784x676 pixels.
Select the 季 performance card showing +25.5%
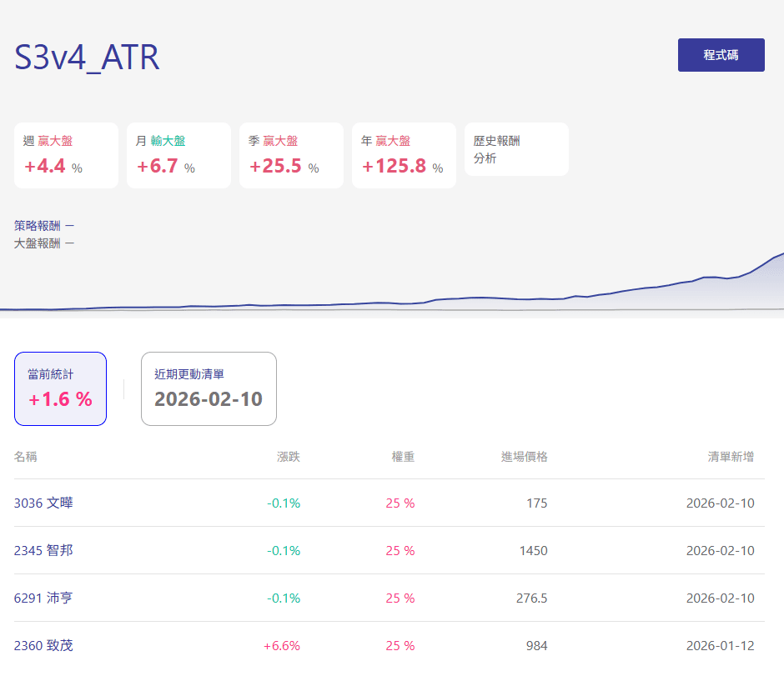[291, 155]
